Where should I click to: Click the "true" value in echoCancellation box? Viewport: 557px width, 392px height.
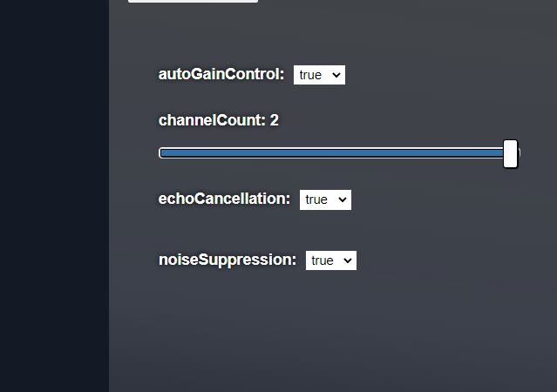[x=316, y=199]
